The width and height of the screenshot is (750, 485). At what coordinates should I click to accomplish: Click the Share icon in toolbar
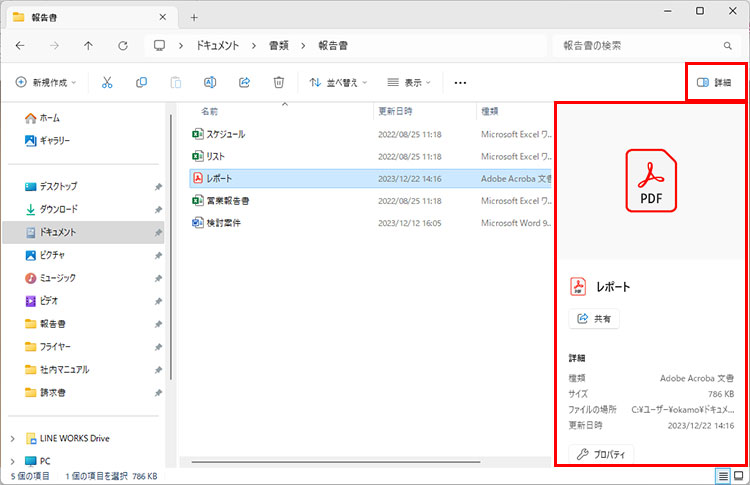tap(245, 82)
